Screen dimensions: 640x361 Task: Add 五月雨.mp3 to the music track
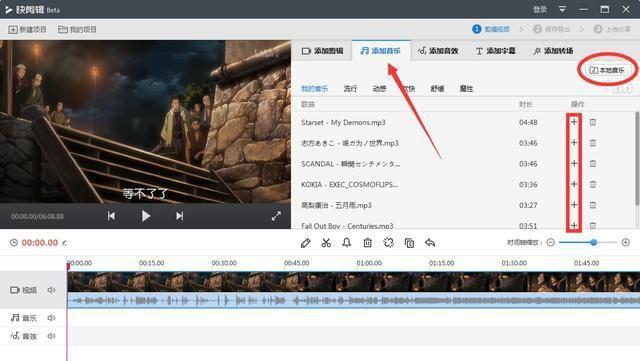(x=574, y=205)
